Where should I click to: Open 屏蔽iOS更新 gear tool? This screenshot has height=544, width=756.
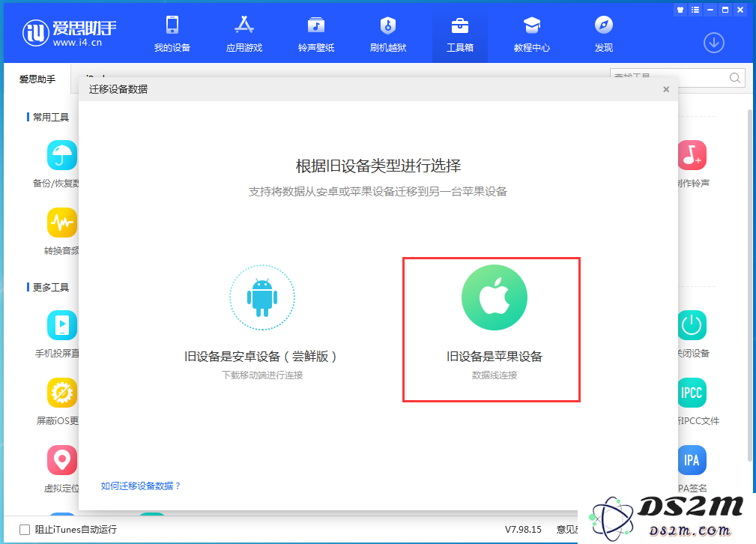pyautogui.click(x=61, y=393)
